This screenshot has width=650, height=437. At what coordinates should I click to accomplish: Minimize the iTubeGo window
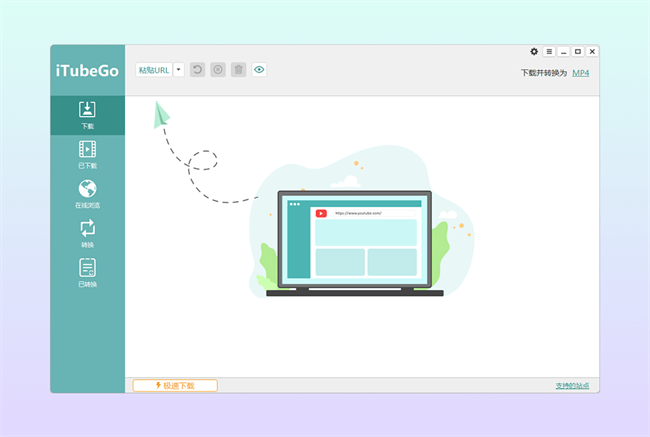click(563, 51)
